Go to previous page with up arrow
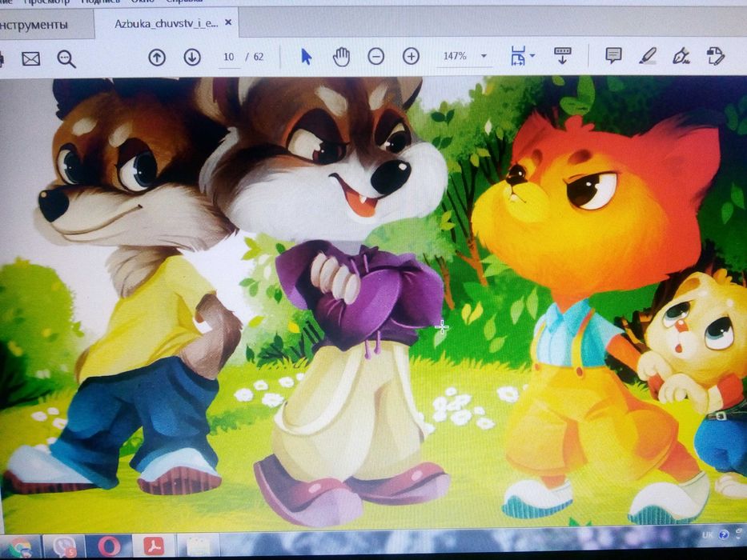 point(157,58)
